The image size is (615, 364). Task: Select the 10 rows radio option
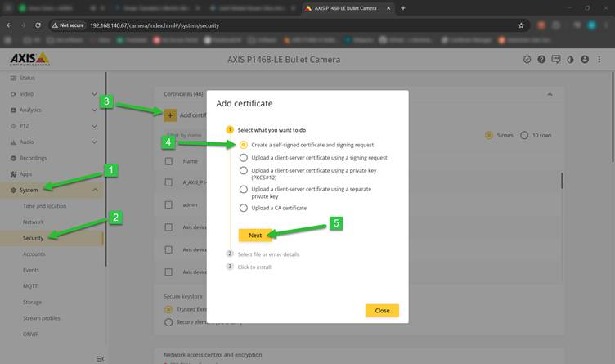[x=524, y=135]
